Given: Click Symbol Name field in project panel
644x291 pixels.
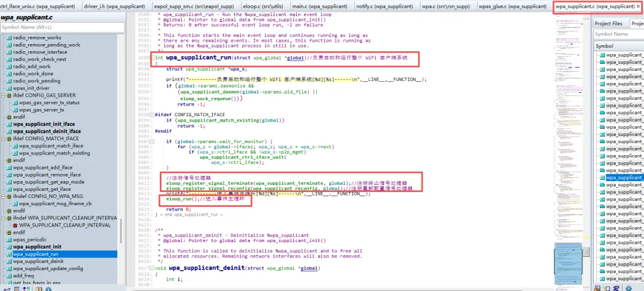Looking at the screenshot, I should (618, 34).
